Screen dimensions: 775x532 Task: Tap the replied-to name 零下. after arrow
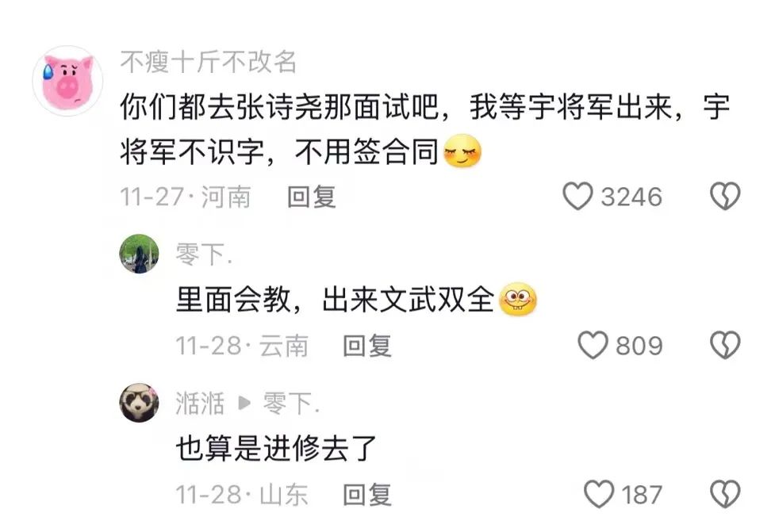tap(291, 403)
